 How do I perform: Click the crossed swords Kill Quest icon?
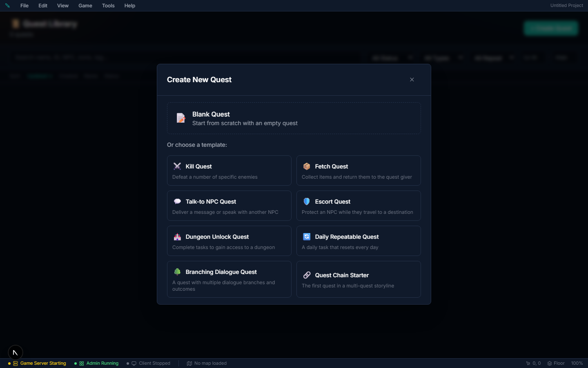pos(177,166)
